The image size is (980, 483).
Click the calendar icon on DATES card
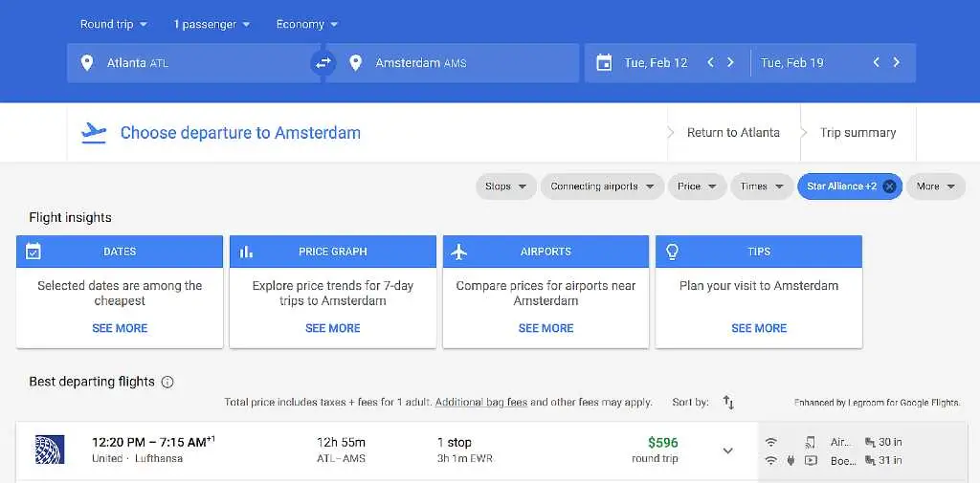(33, 252)
